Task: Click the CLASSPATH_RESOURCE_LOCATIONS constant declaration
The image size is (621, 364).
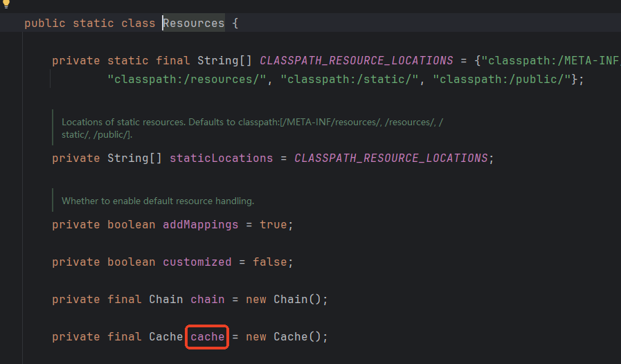Action: [356, 61]
